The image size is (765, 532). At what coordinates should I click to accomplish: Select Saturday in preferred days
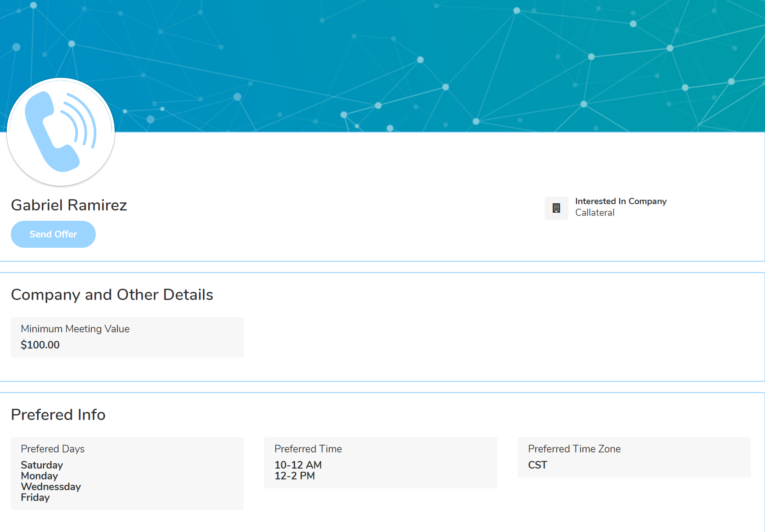coord(42,465)
